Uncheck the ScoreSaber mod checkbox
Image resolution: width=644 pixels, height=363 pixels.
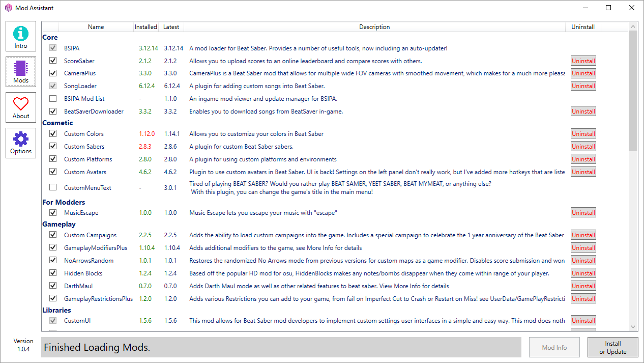coord(53,61)
